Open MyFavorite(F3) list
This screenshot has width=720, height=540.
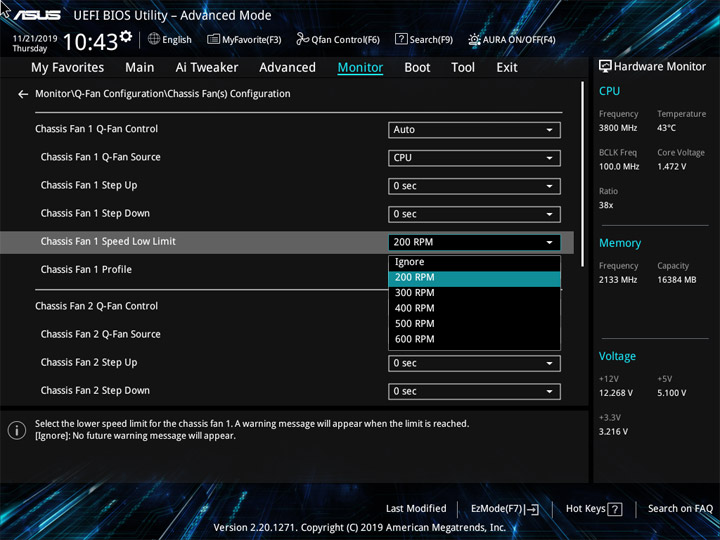click(244, 39)
